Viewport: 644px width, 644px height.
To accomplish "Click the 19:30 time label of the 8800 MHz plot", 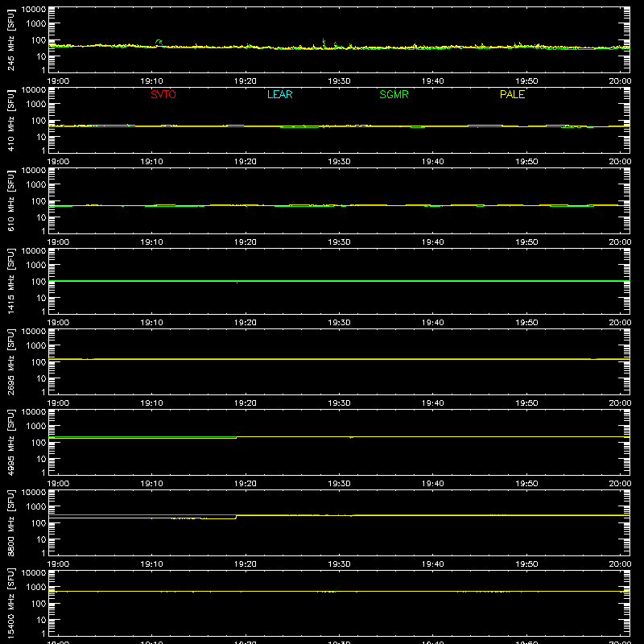I will pos(339,564).
